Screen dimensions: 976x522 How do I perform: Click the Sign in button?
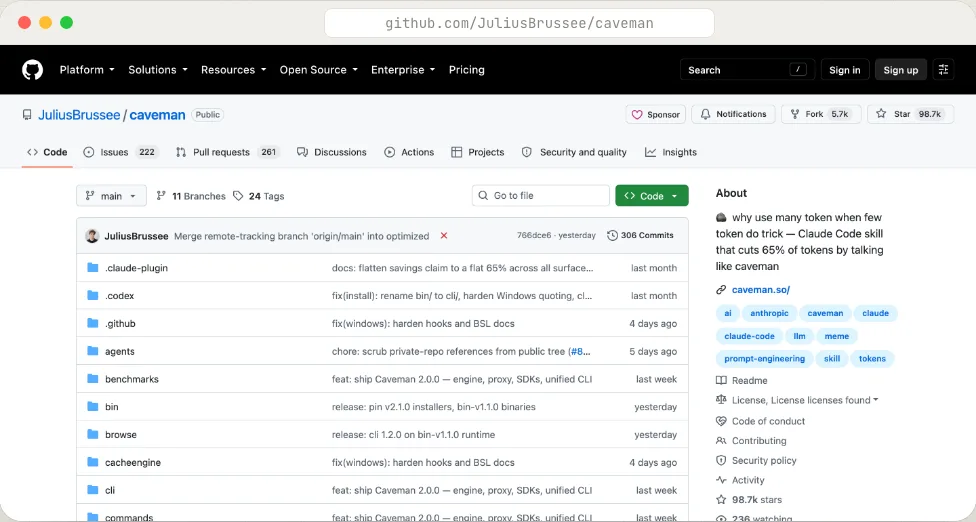(845, 70)
